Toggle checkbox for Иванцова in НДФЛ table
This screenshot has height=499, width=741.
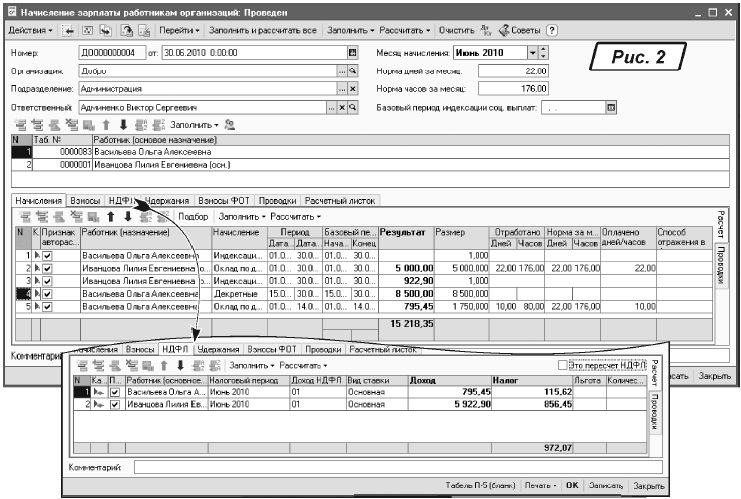(114, 404)
